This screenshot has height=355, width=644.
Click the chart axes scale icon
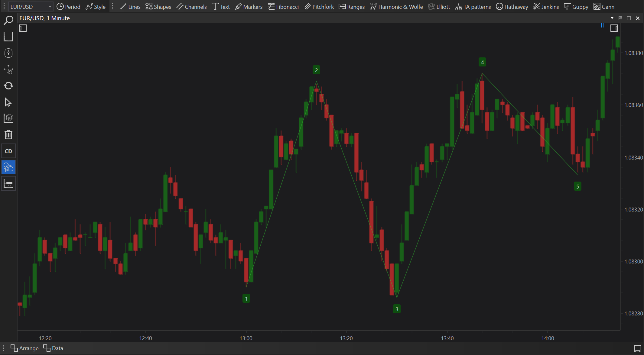(x=8, y=37)
